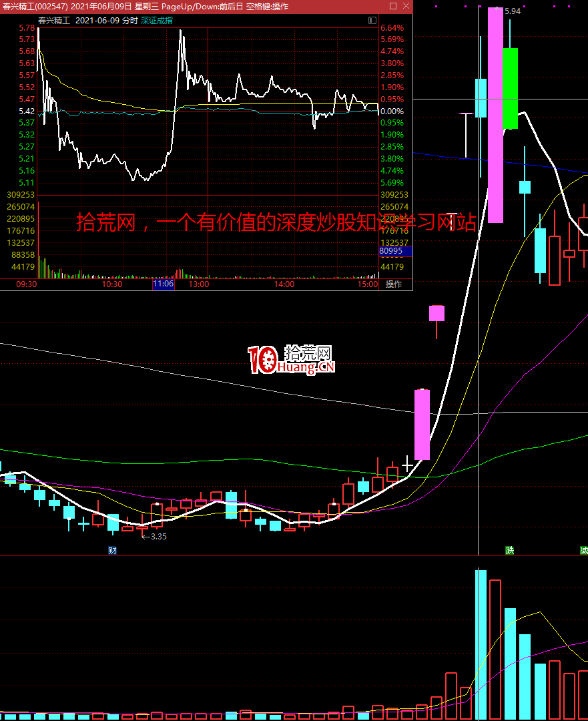Click the 5.11 lowest price label
The image size is (588, 721).
[27, 182]
